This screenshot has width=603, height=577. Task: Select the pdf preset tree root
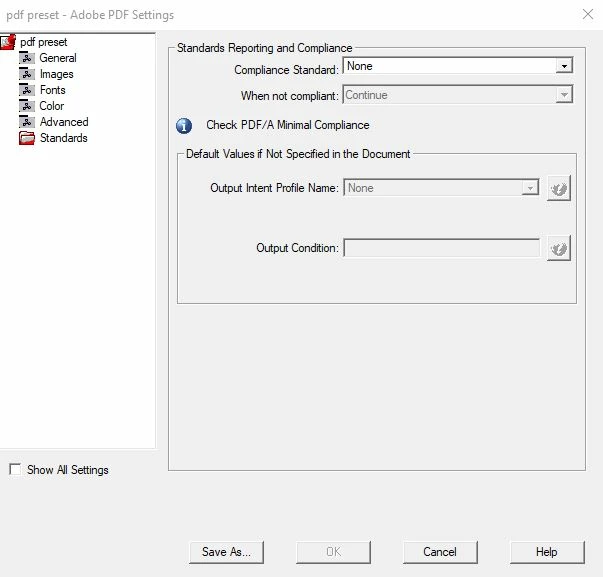click(43, 42)
